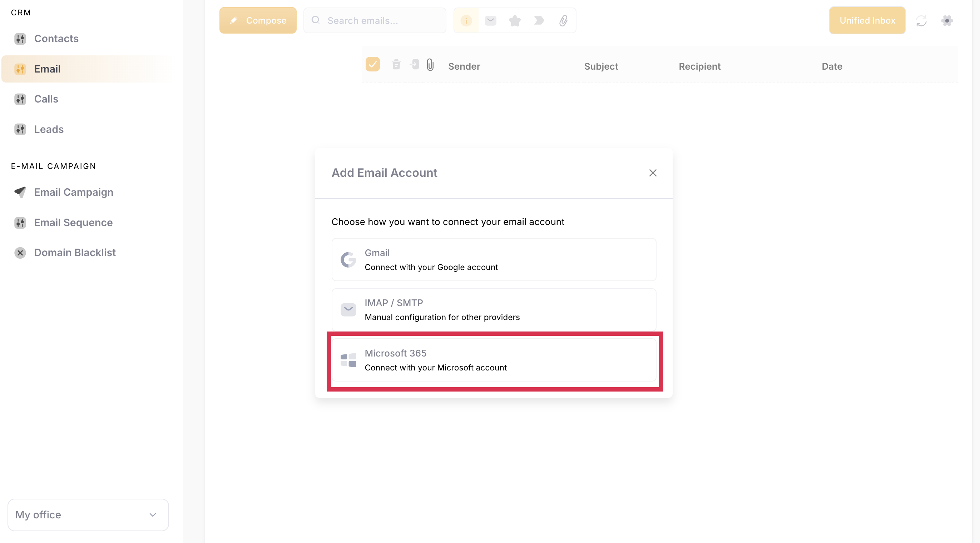Screen dimensions: 980x543
Task: Filter emails with attachments paperclip icon
Action: pos(563,20)
